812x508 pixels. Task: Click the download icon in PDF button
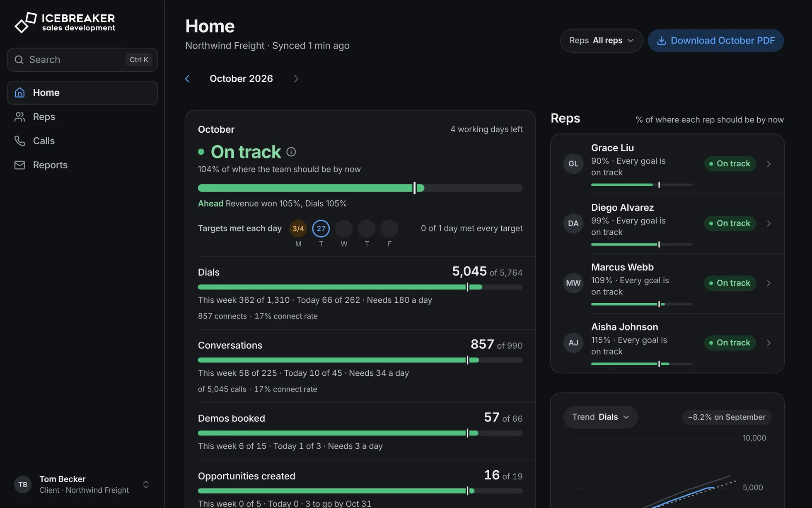(662, 41)
